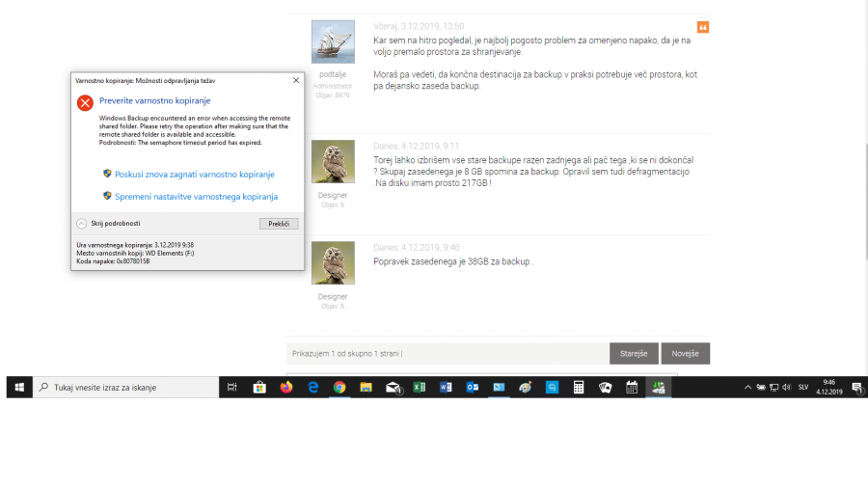Show hidden system tray icons
868x488 pixels.
[748, 387]
